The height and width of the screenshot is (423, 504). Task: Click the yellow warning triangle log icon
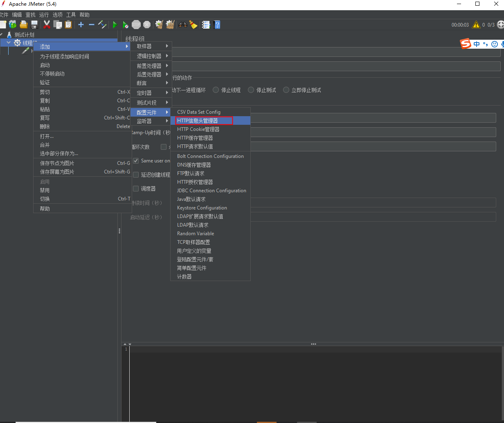pyautogui.click(x=476, y=25)
